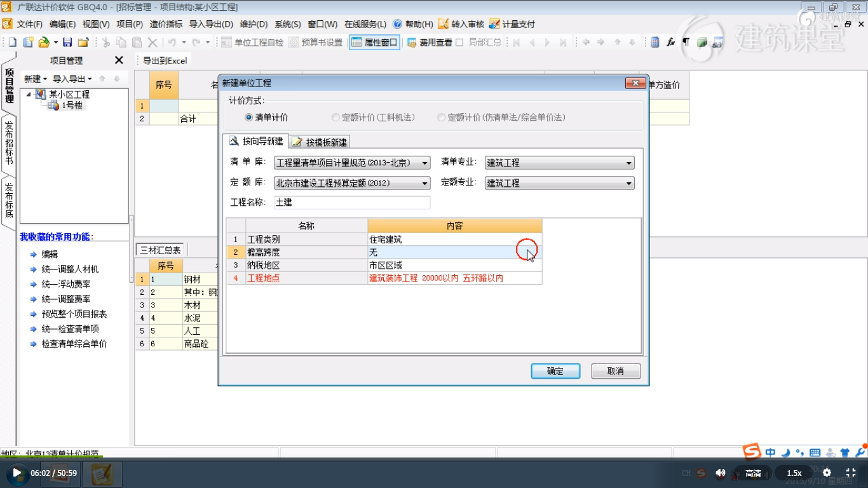Collapse the 某小区工程 tree node
The image size is (868, 488).
tap(29, 94)
